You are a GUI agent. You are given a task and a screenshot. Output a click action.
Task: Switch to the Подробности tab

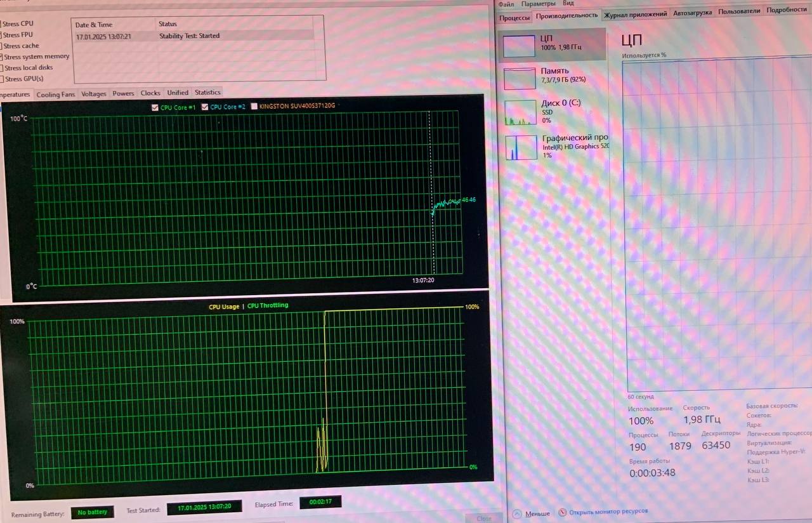tap(787, 10)
